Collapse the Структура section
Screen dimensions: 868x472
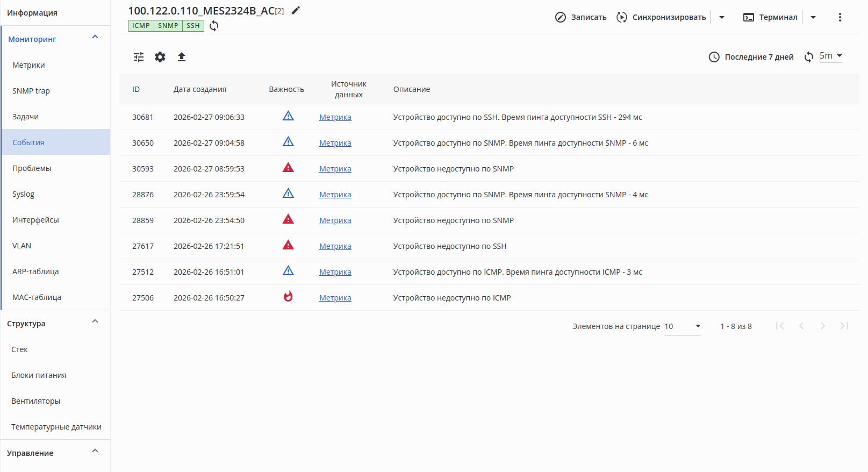(95, 321)
